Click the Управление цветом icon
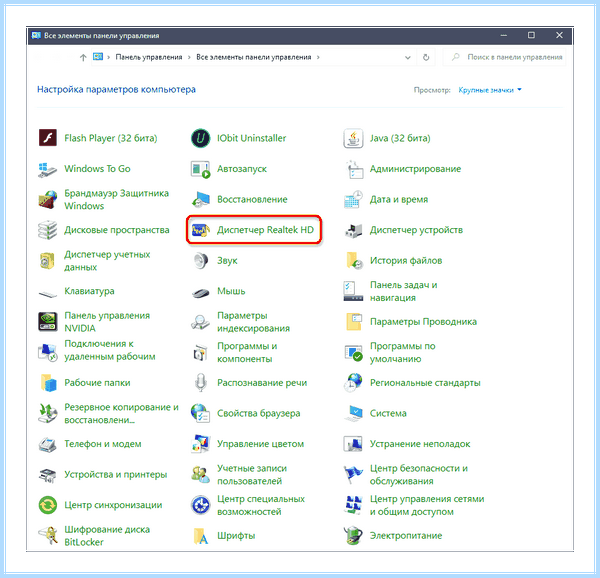Screen dimensions: 600x578 coord(201,444)
